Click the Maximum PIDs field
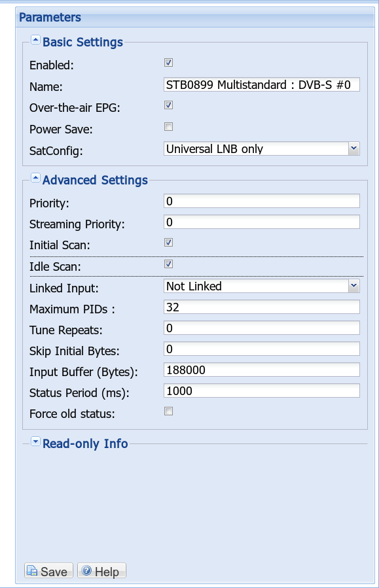Screen dimensions: 379x588 point(262,307)
